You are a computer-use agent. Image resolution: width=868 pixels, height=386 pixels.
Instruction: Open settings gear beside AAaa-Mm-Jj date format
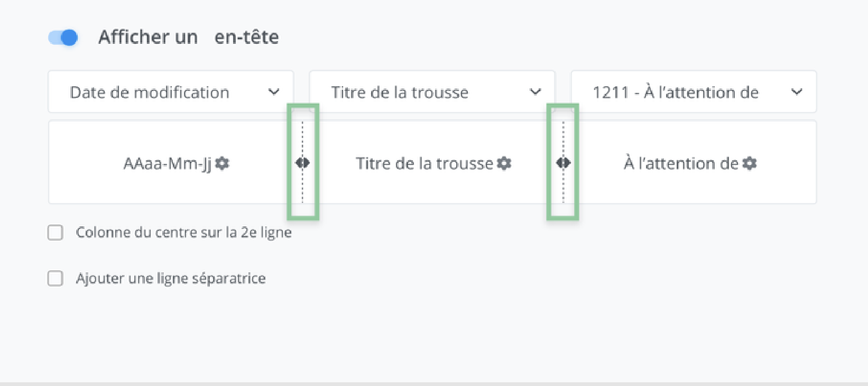point(223,163)
